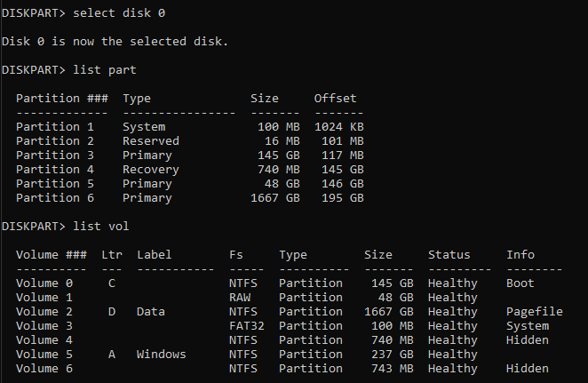Screen dimensions: 588x383
Task: Click the 'Pagefile' info of Volume 2
Action: 535,312
